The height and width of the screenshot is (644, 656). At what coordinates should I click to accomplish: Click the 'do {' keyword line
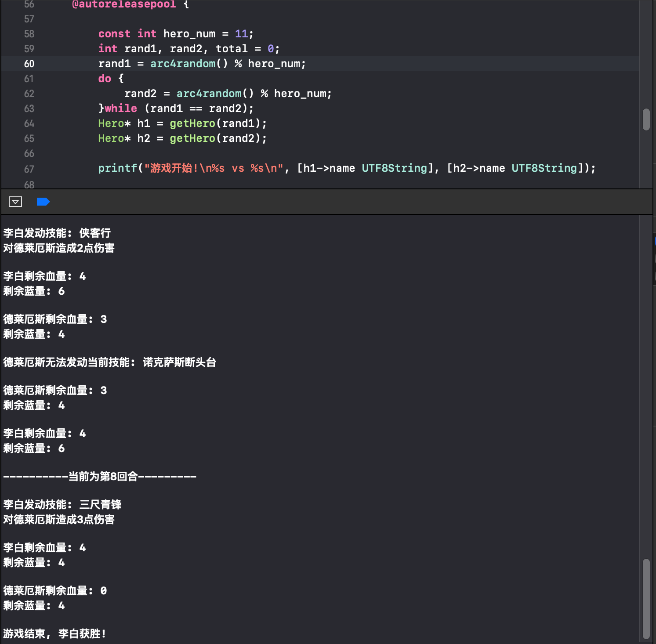point(111,79)
